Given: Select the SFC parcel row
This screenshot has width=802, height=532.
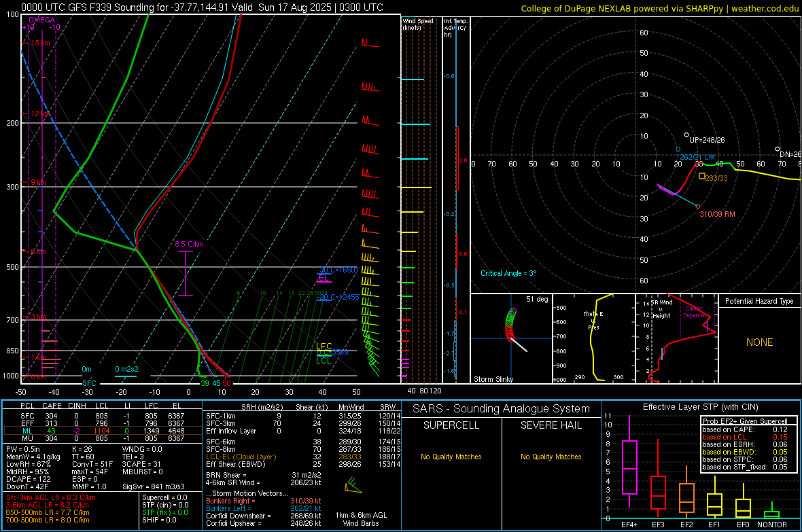Looking at the screenshot, I should point(102,416).
